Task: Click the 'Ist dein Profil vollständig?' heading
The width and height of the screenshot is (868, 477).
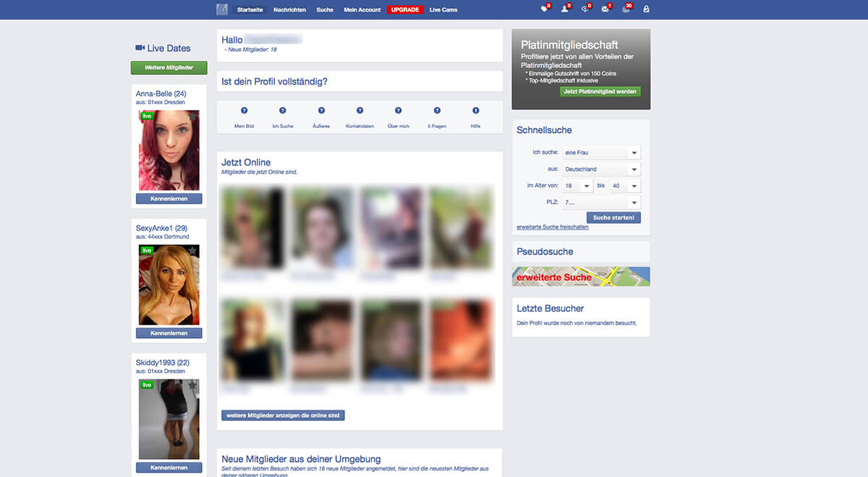Action: [x=275, y=82]
